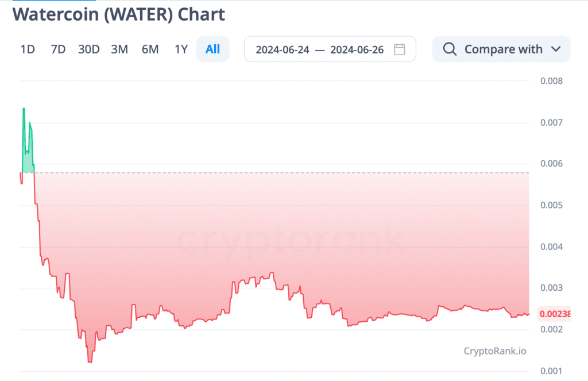Switch chart to 1Y range

point(181,49)
